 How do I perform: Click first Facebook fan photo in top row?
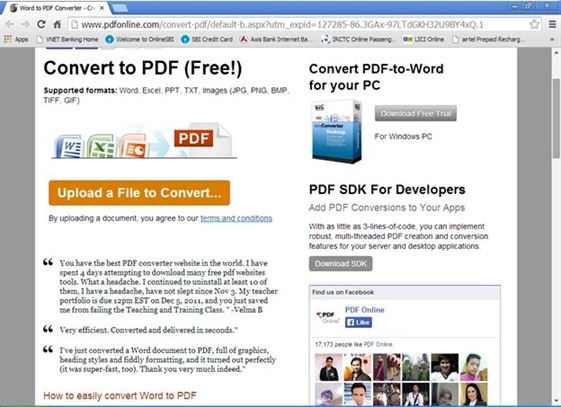pyautogui.click(x=328, y=367)
